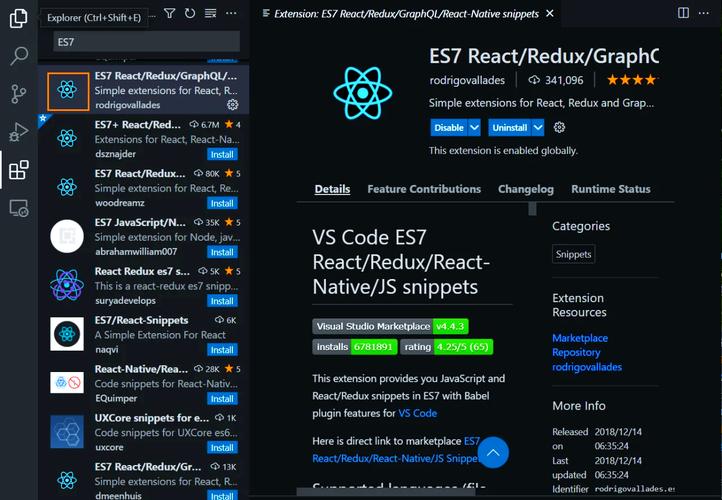Install the abrahamwilliam007 ES7 JavaScript extension
This screenshot has height=500, width=722.
click(x=222, y=252)
